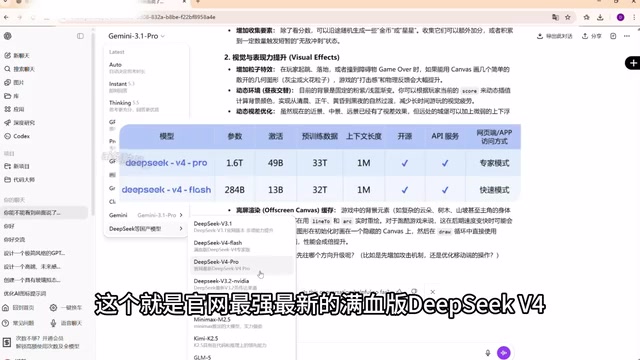Collapse the sidebar with the panel icon

80,36
